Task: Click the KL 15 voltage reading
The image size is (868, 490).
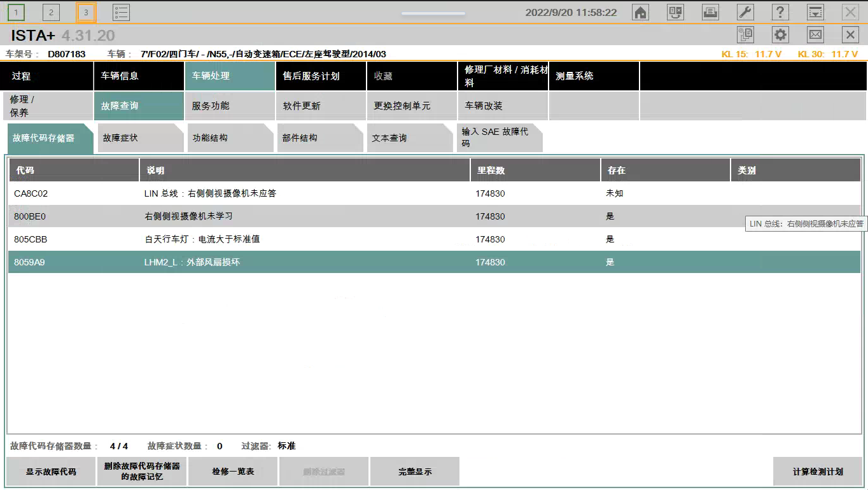Action: point(752,54)
